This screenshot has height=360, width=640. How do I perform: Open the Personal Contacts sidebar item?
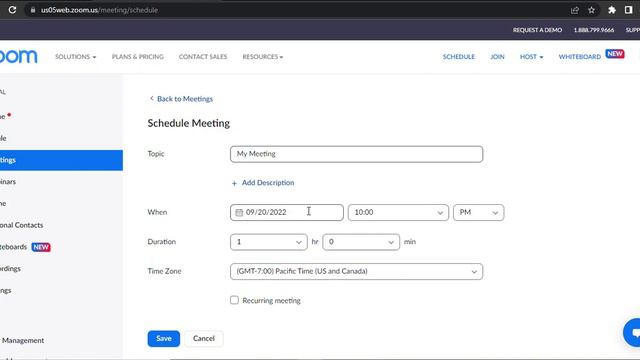pos(21,225)
